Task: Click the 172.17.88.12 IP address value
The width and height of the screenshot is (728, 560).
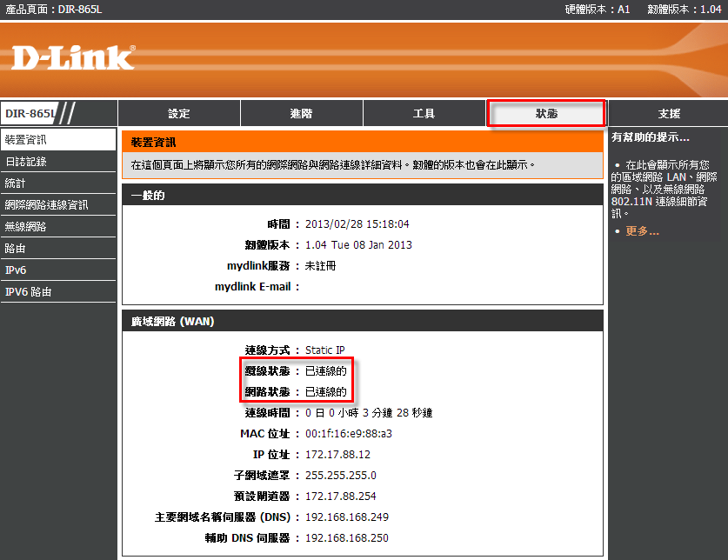Action: (x=337, y=455)
